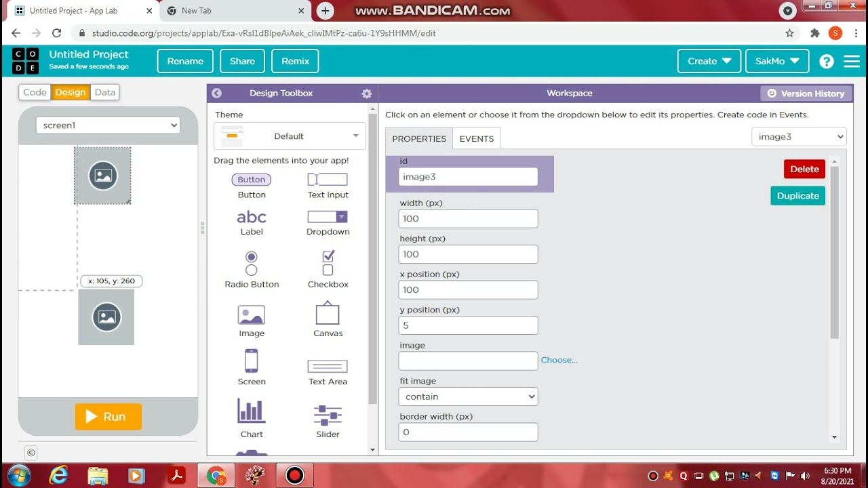Select the lower image placeholder on the app screen

point(106,317)
